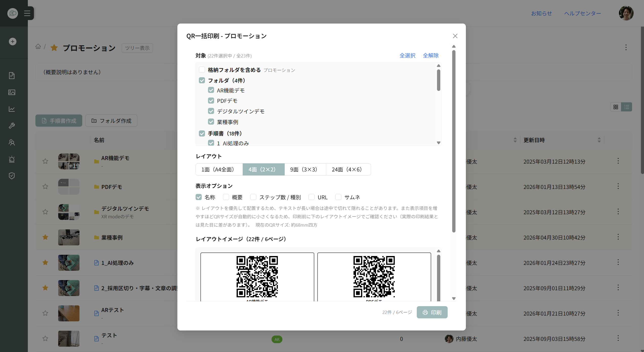Click the dialog main scrollbar thumb
The height and width of the screenshot is (352, 644).
tap(454, 141)
